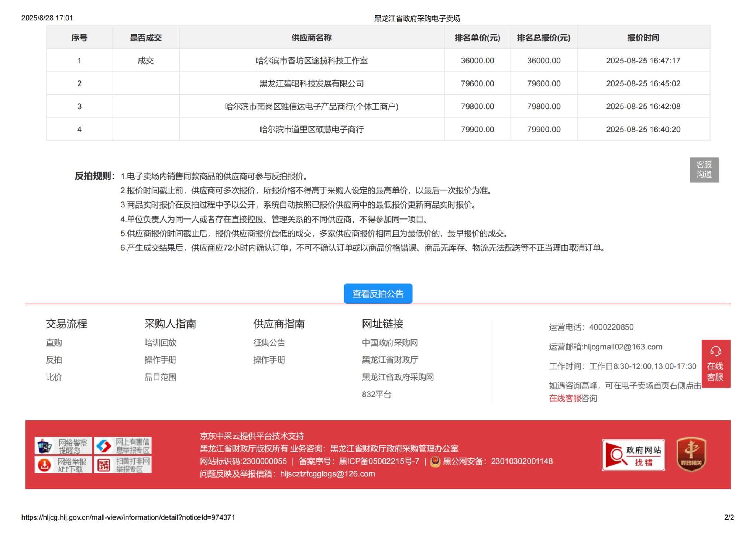Go to the 832平台 link
756x534 pixels.
pos(376,394)
